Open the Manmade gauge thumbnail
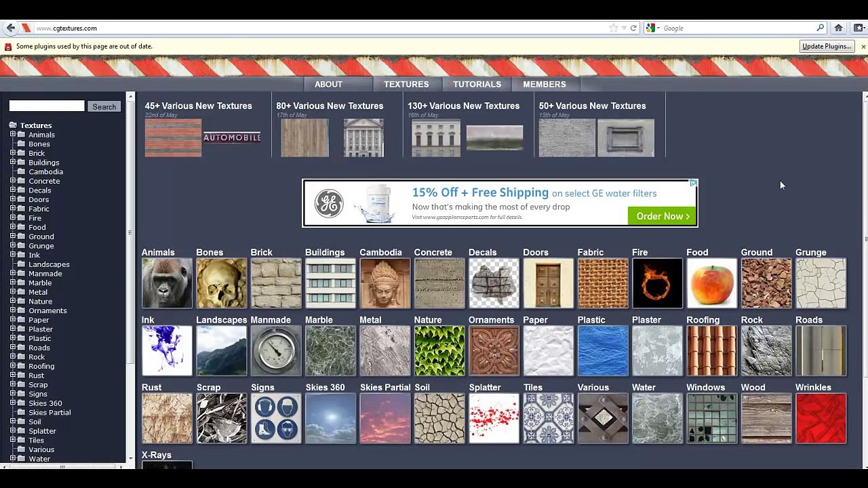 pos(276,350)
